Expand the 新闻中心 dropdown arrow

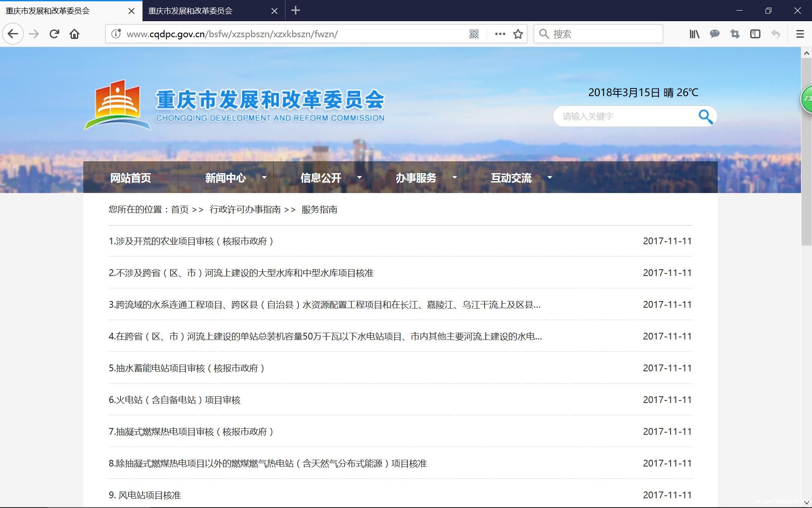[264, 177]
